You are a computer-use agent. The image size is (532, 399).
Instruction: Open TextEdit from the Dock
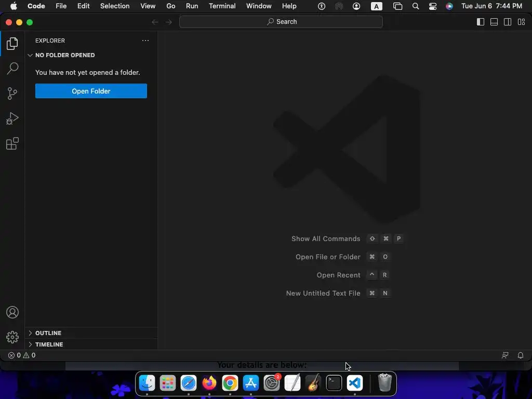(292, 383)
